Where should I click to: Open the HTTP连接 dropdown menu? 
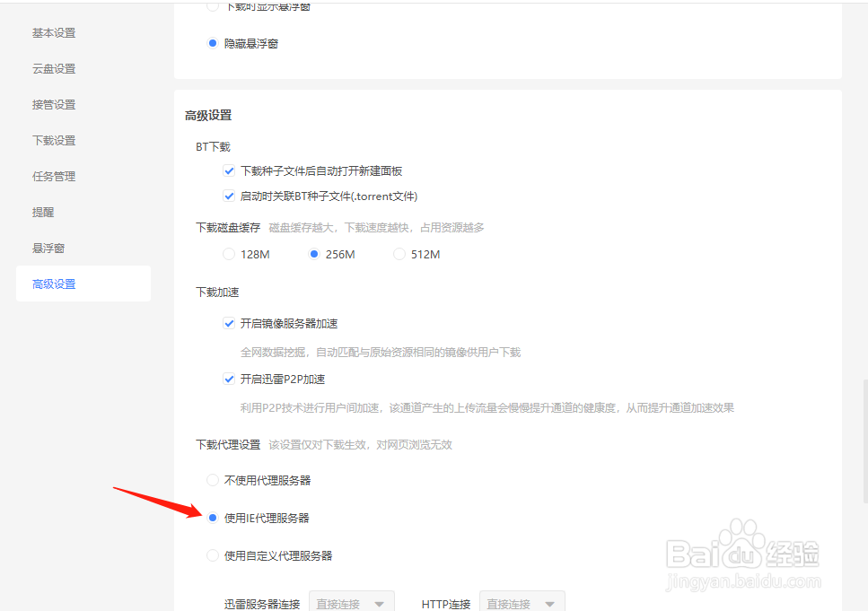pos(522,602)
